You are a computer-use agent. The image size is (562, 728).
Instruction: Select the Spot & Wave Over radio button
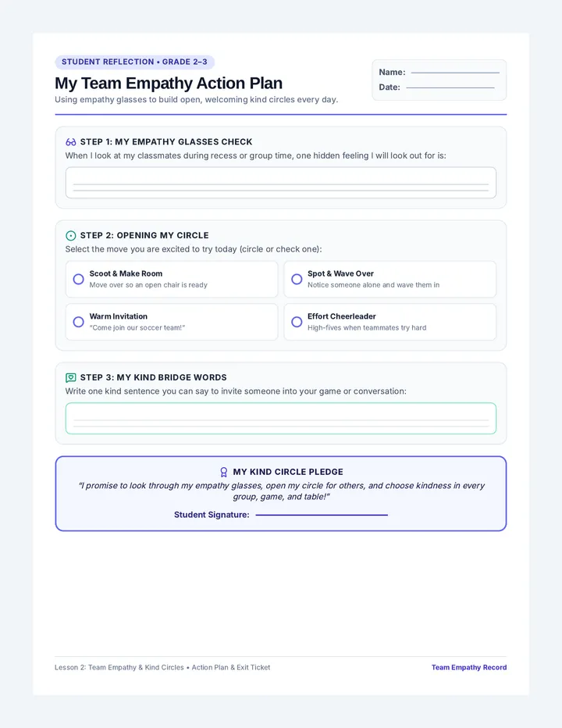297,279
